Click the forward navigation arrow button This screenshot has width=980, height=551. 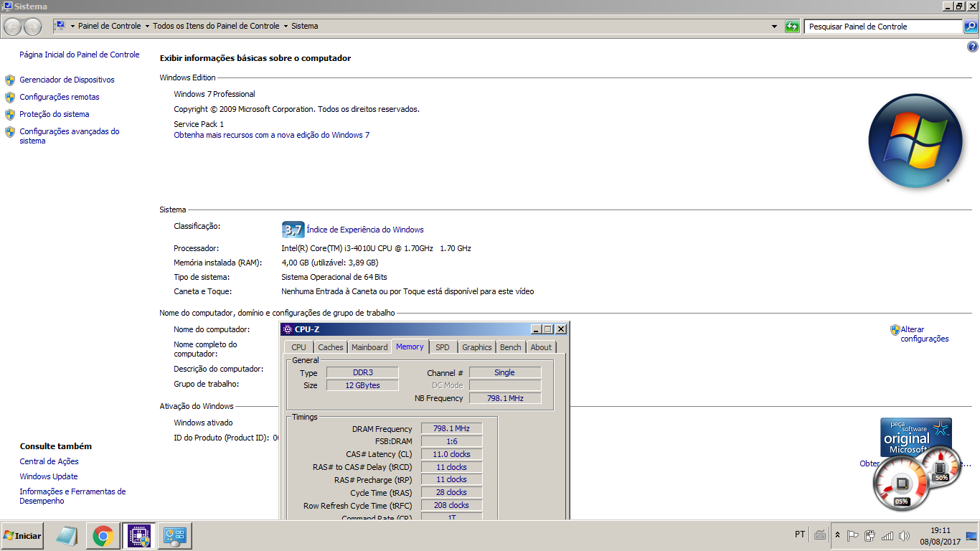tap(33, 27)
